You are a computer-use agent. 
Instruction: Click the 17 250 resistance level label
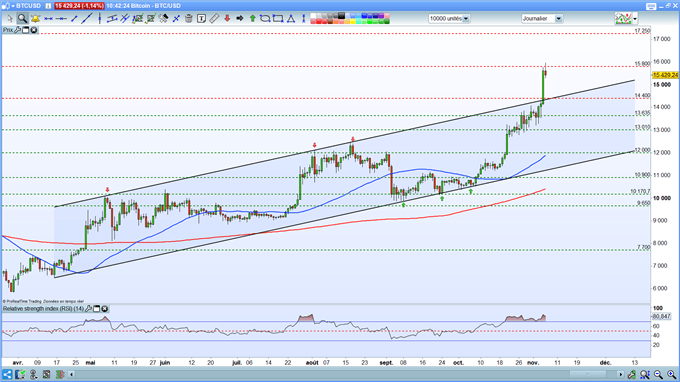(642, 31)
